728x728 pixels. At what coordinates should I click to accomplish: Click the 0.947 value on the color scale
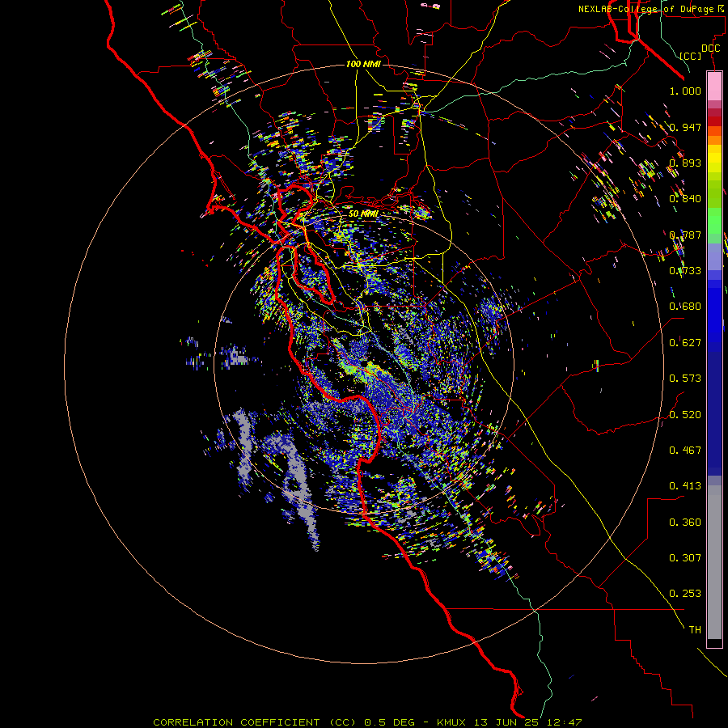(685, 127)
